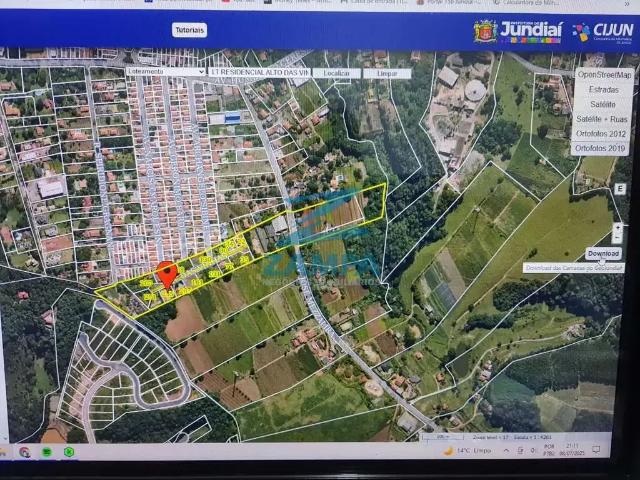Image resolution: width=640 pixels, height=480 pixels.
Task: Click the CIJUN logo
Action: [x=602, y=32]
